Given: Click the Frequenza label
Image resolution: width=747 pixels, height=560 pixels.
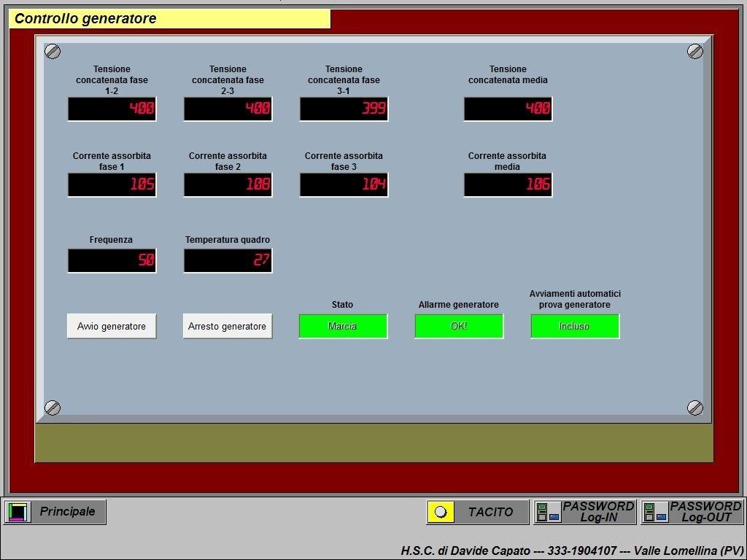Looking at the screenshot, I should click(x=111, y=240).
